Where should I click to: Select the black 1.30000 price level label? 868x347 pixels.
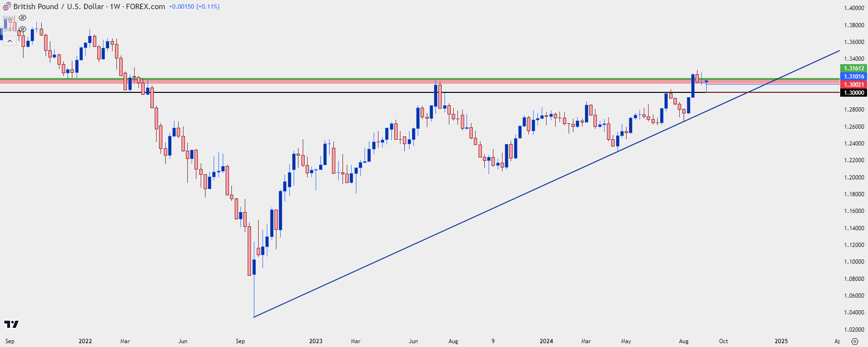[854, 93]
